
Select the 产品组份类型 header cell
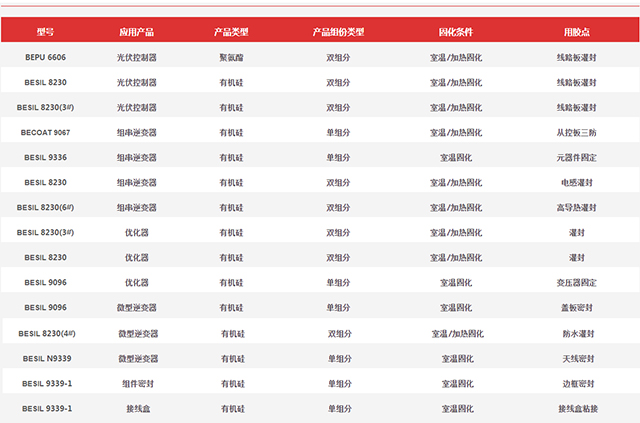tap(338, 32)
